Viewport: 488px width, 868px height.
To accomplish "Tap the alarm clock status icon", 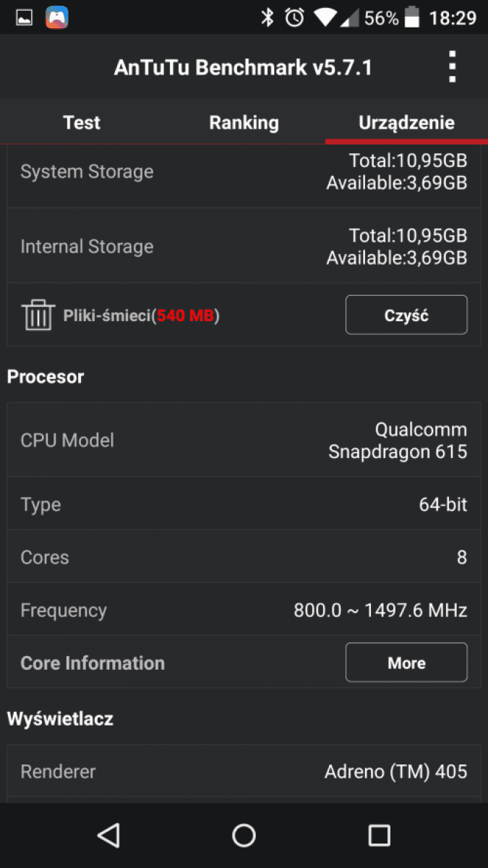I will point(294,17).
